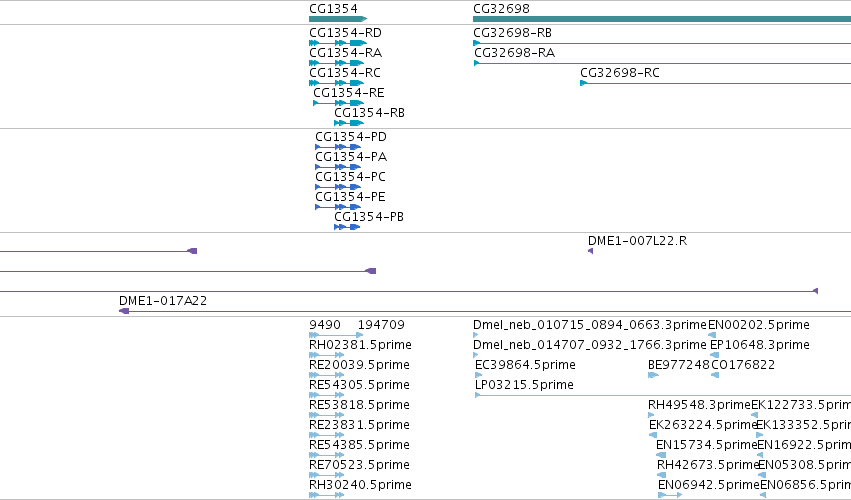Click EST label RE54385.5prime

point(359,446)
